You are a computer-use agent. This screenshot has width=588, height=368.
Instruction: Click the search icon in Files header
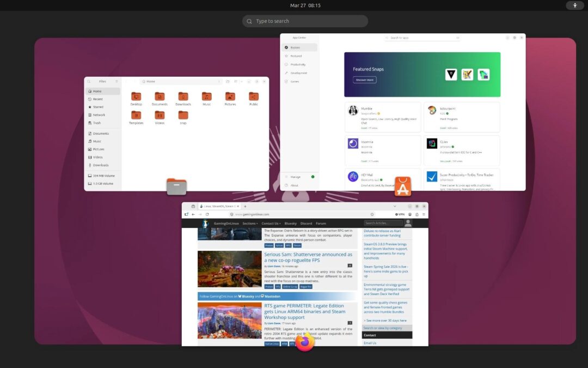pos(89,81)
